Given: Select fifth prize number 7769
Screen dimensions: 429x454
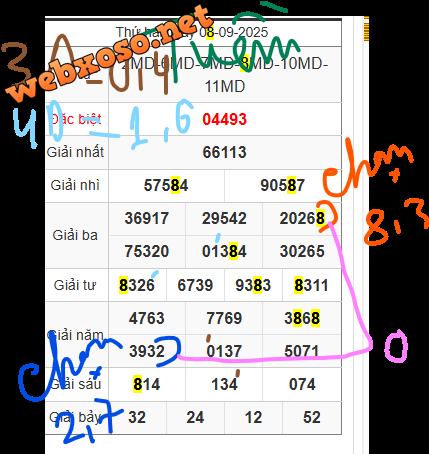Looking at the screenshot, I should [x=224, y=318].
